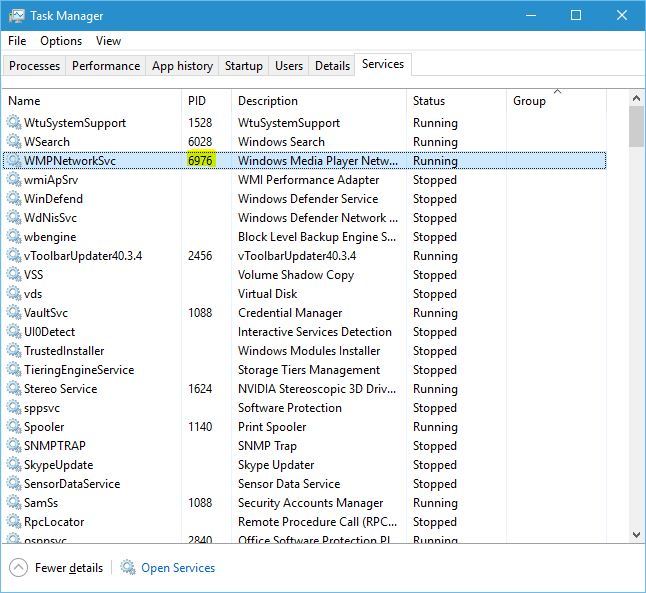
Task: Select the Virtual Disk description cell
Action: 267,294
